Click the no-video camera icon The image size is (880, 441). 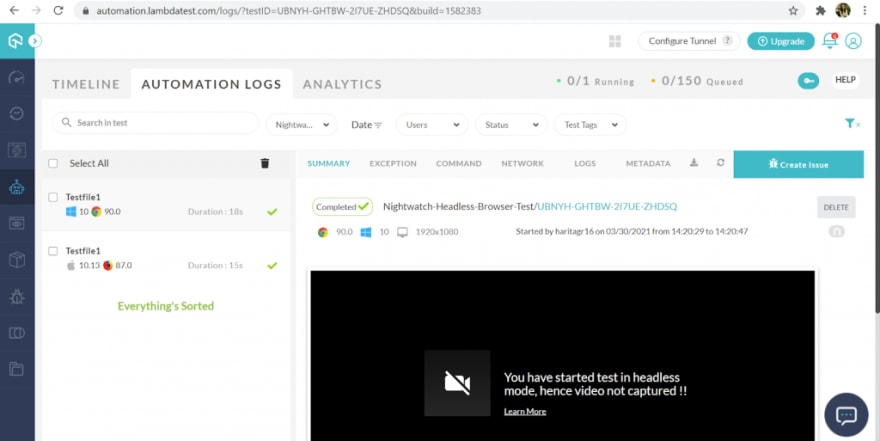coord(457,383)
